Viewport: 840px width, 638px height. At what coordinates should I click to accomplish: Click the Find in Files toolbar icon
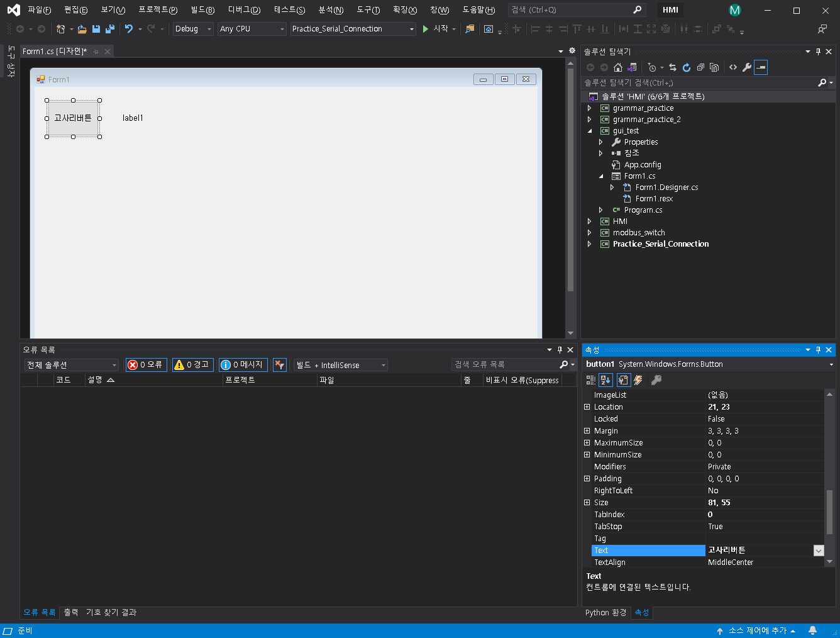click(x=470, y=29)
